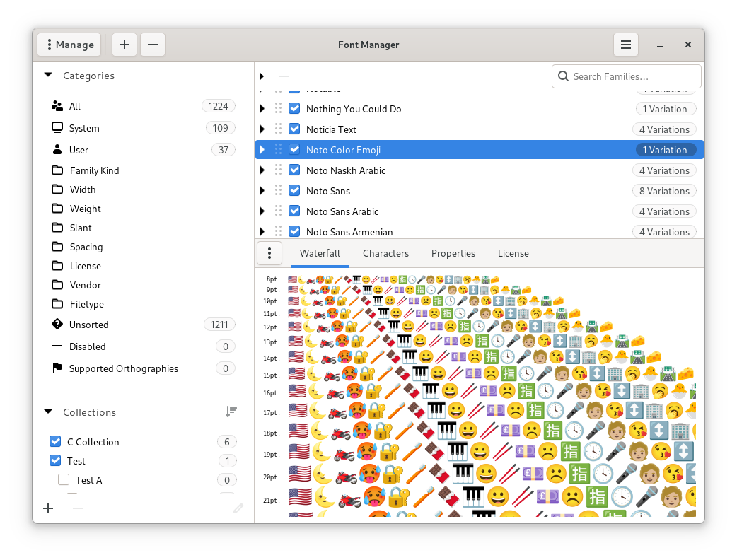The width and height of the screenshot is (737, 560).
Task: Toggle the Noto Naskh Arabic checkbox
Action: point(294,170)
